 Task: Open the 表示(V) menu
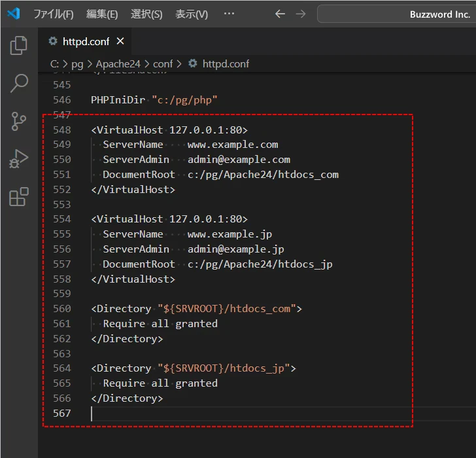192,14
